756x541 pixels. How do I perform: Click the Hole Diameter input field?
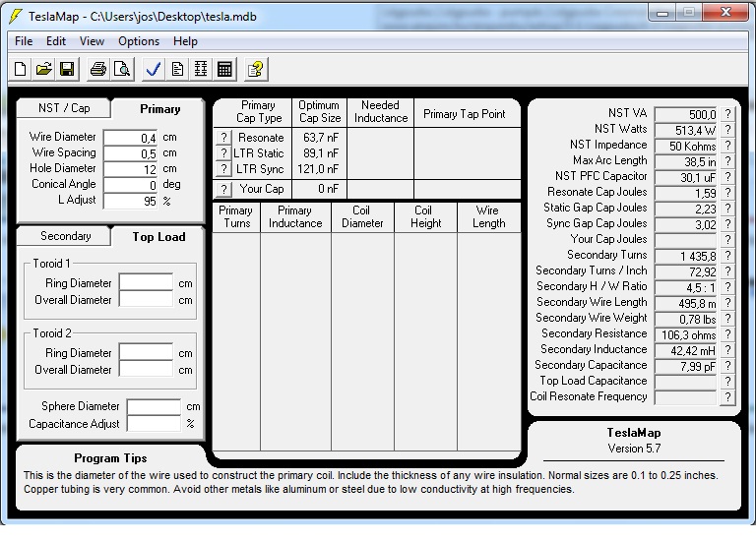click(130, 169)
